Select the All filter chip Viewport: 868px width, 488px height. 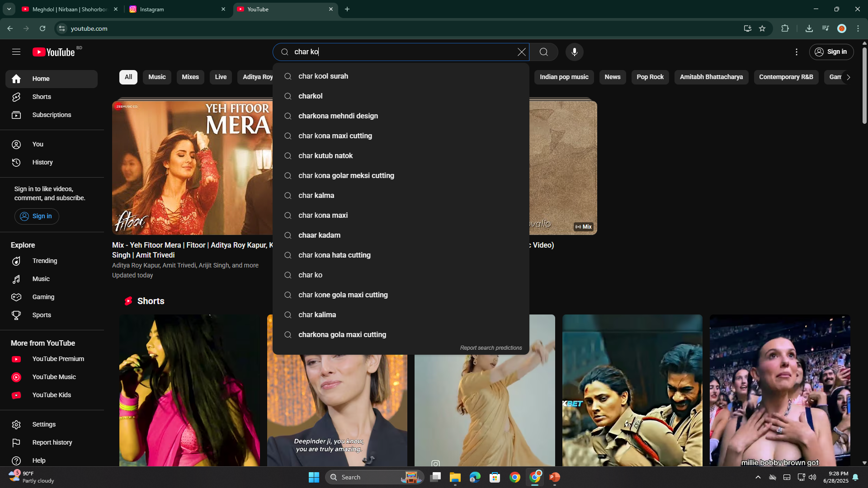[128, 77]
